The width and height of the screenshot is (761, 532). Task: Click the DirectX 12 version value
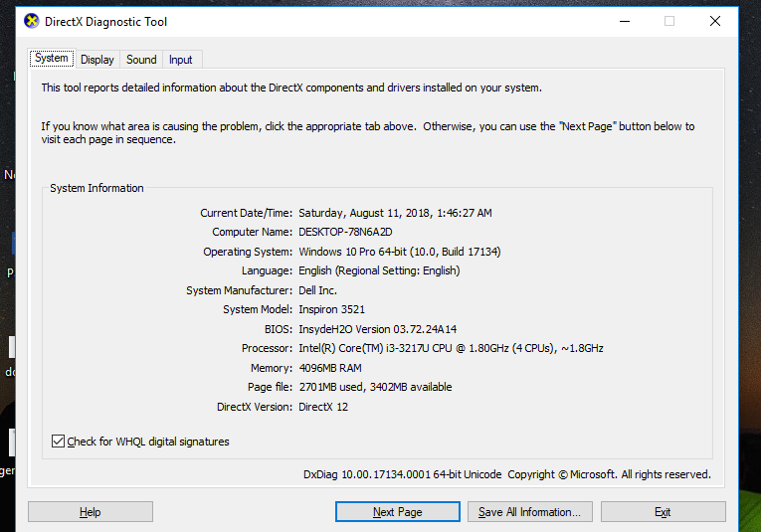[x=323, y=407]
